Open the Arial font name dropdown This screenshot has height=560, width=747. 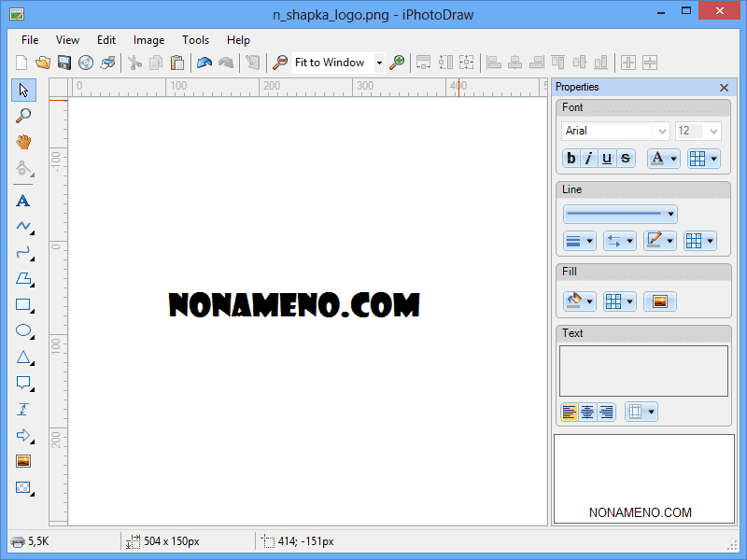tap(662, 132)
